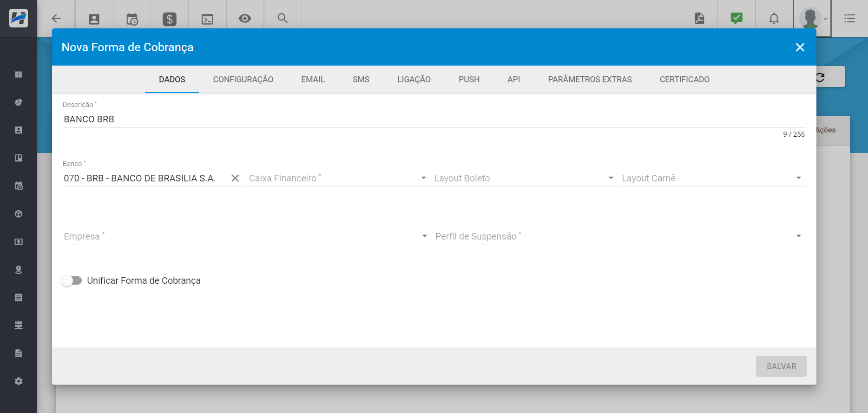
Task: Click the Descrição input field
Action: (x=434, y=119)
